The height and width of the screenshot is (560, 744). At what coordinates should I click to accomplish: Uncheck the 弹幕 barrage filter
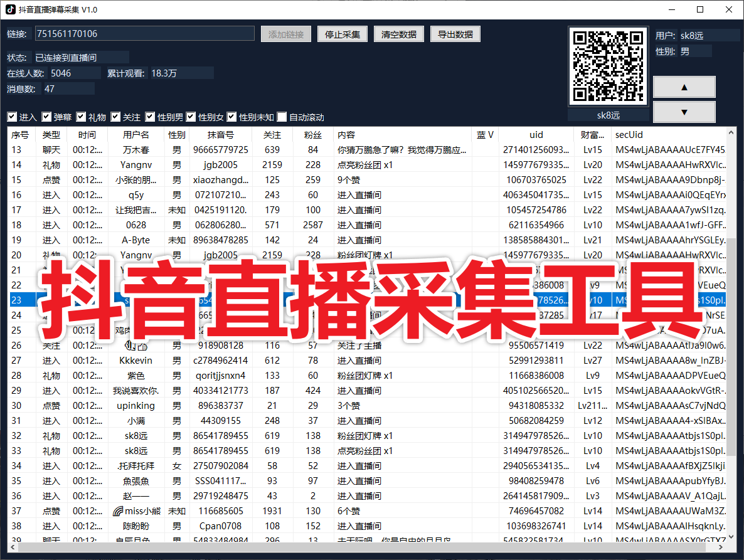(x=47, y=117)
